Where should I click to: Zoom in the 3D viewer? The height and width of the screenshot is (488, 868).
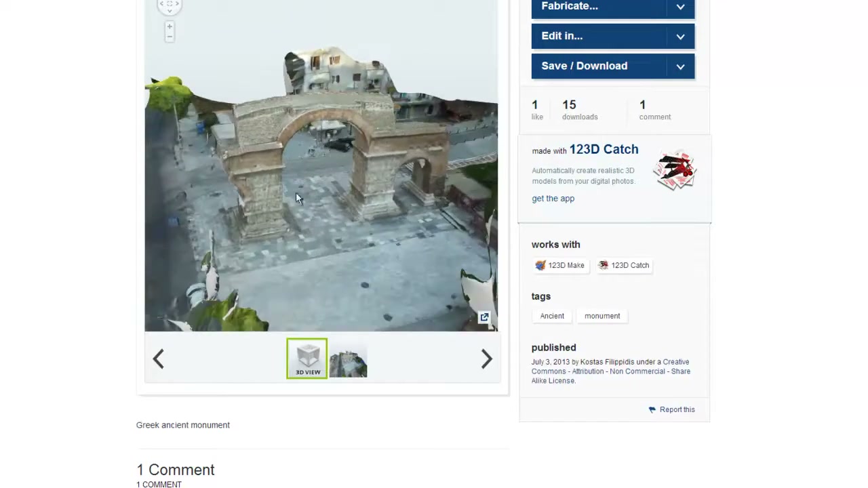tap(170, 27)
